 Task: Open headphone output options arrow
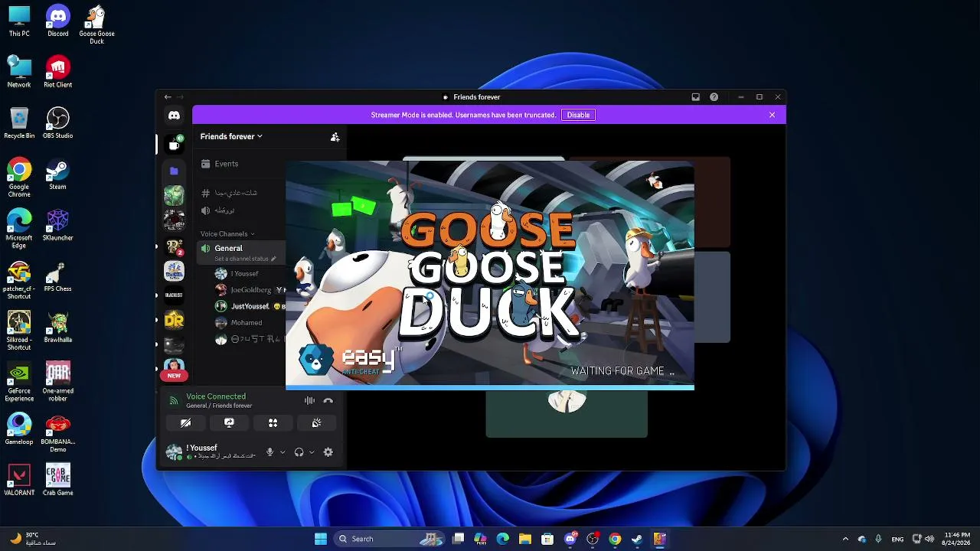point(312,452)
